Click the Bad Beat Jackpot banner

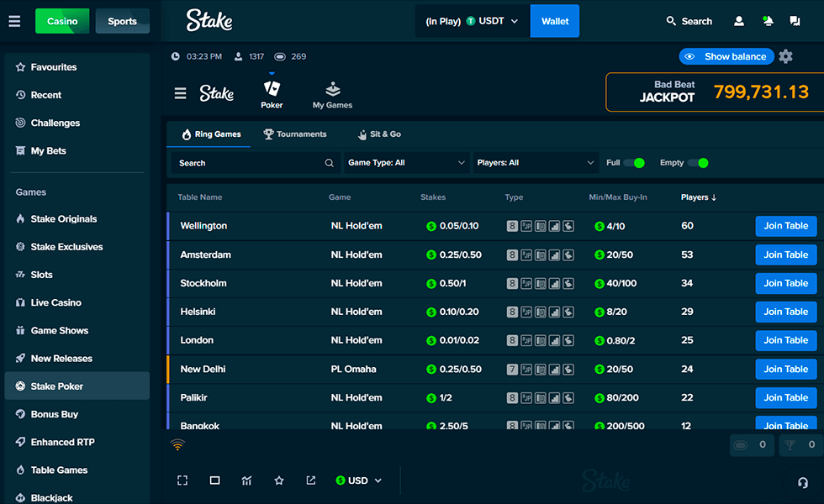pos(715,92)
